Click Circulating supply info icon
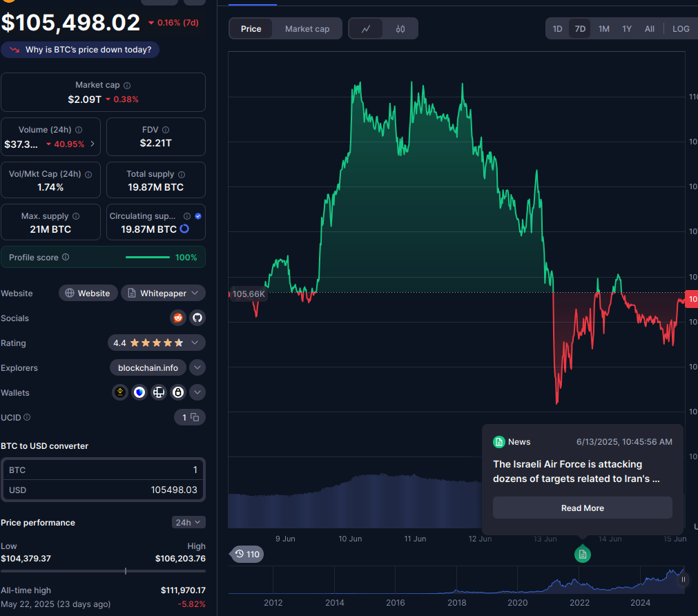 click(x=187, y=216)
